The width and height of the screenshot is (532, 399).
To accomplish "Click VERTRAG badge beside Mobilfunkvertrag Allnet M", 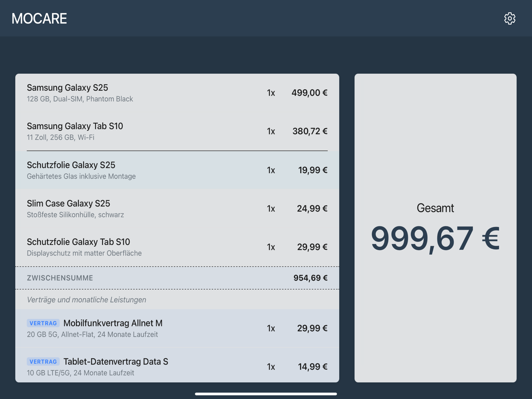I will point(43,323).
